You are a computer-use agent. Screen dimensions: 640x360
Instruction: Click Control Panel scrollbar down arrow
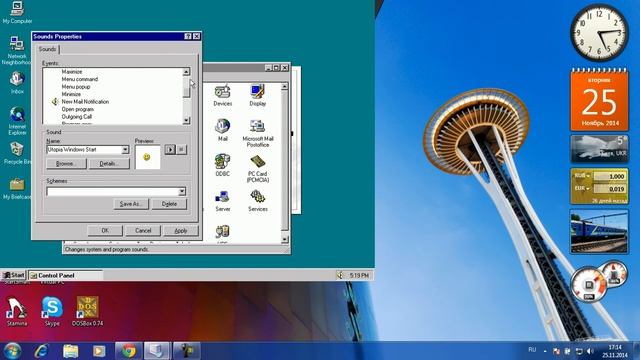tap(284, 239)
